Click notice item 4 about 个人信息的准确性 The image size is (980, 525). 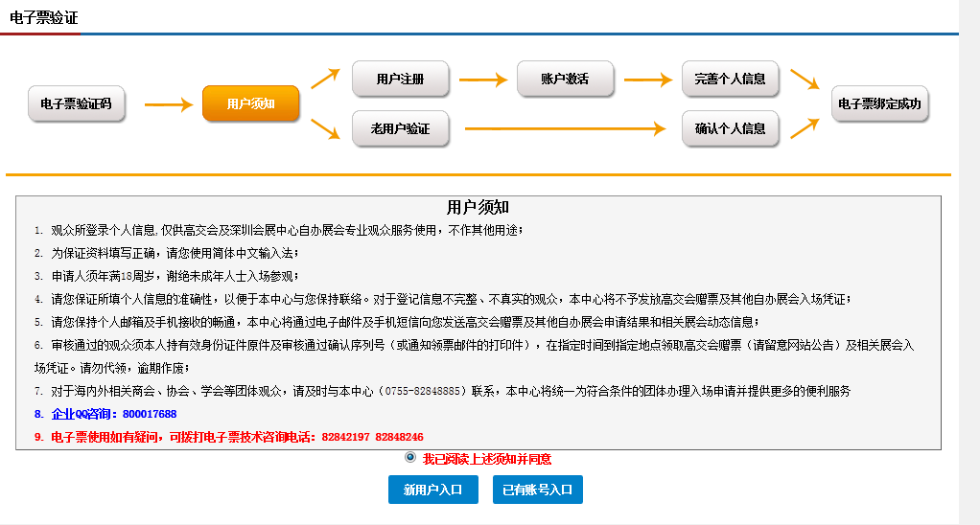[x=443, y=300]
